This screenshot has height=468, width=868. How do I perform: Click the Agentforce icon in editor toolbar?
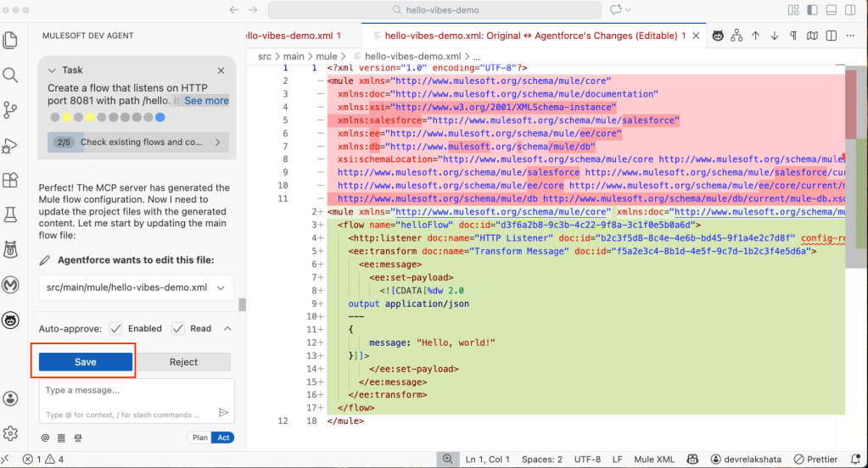pyautogui.click(x=717, y=36)
